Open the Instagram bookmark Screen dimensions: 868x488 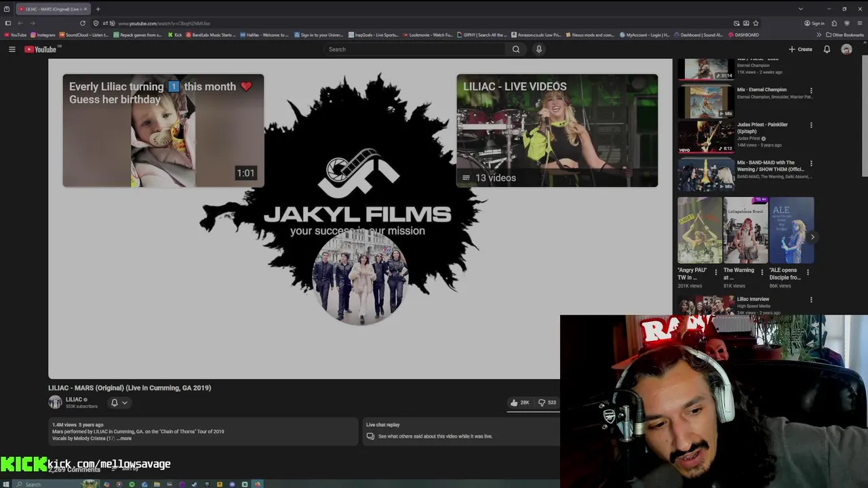point(43,35)
